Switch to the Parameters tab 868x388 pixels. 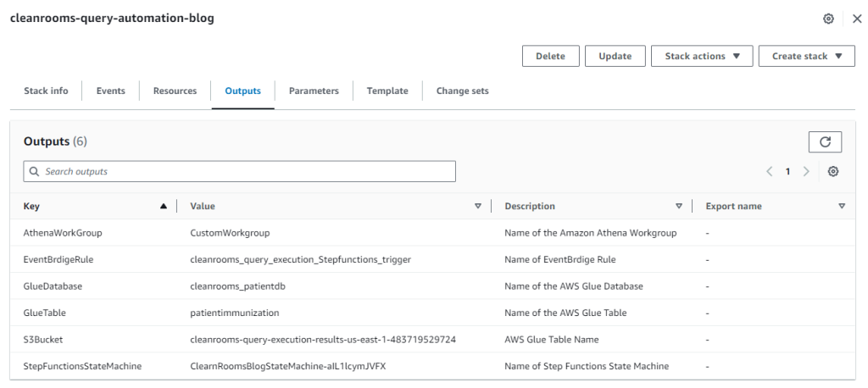[314, 91]
